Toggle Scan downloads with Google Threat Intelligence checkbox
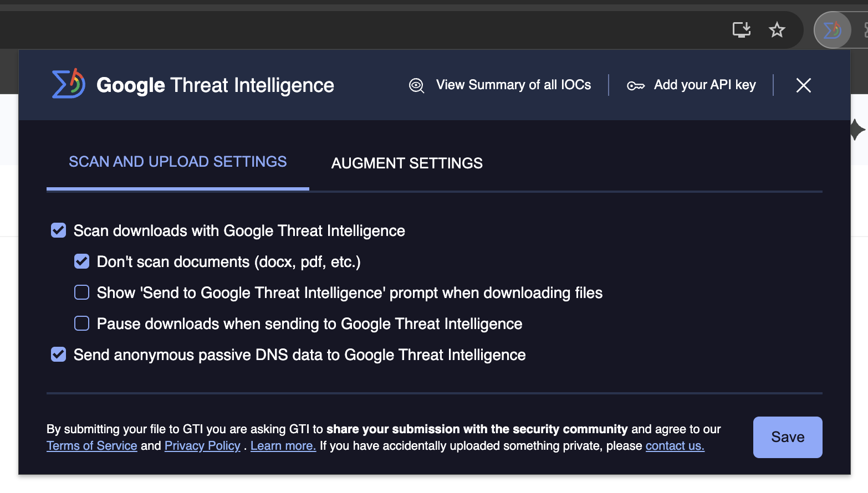 pyautogui.click(x=58, y=230)
